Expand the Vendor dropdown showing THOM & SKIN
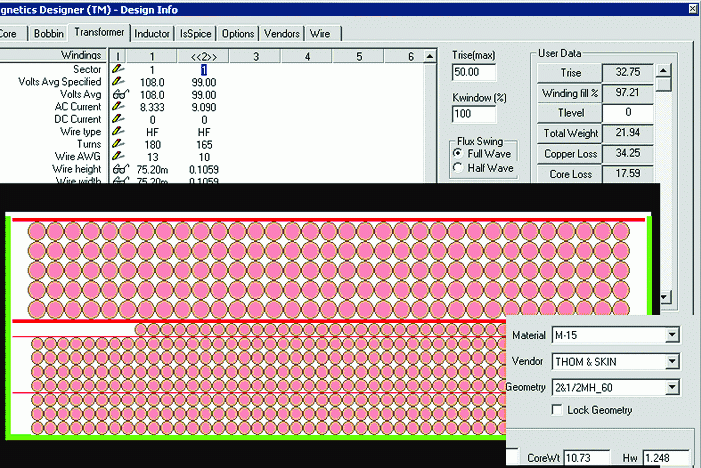Screen dimensions: 701x468 point(672,361)
